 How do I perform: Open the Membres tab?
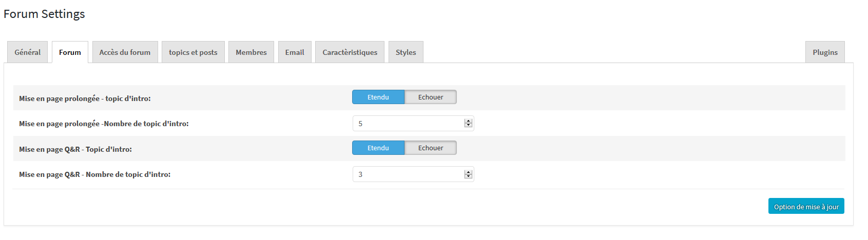click(251, 52)
